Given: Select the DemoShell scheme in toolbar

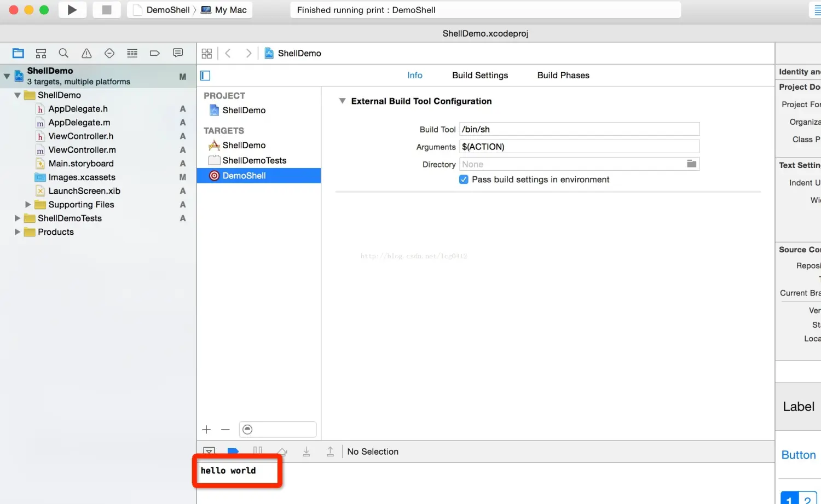Looking at the screenshot, I should (x=161, y=10).
